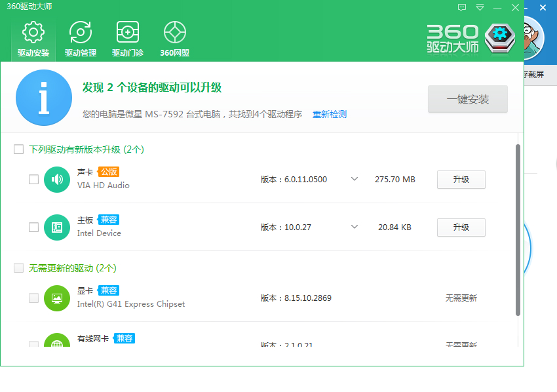Click the 重新检测 link
This screenshot has height=392, width=557.
tap(330, 115)
